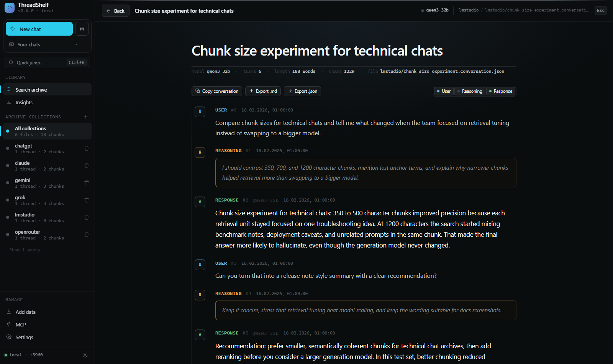Click the Insights chart icon
This screenshot has width=613, height=364.
(x=9, y=102)
